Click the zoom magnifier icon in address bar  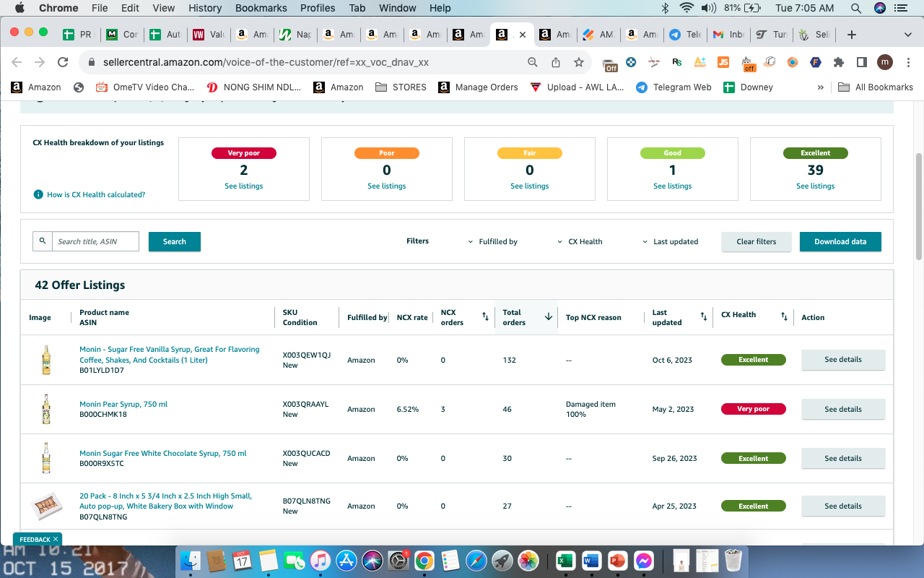[533, 62]
